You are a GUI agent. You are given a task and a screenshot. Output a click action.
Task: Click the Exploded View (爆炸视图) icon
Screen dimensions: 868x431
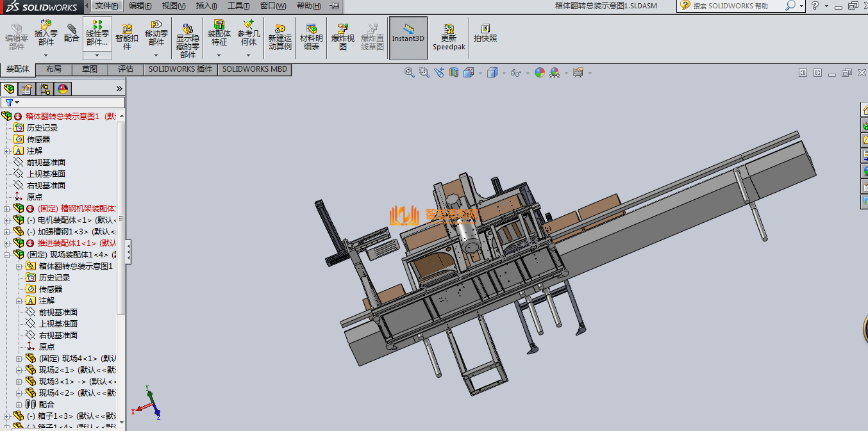343,33
